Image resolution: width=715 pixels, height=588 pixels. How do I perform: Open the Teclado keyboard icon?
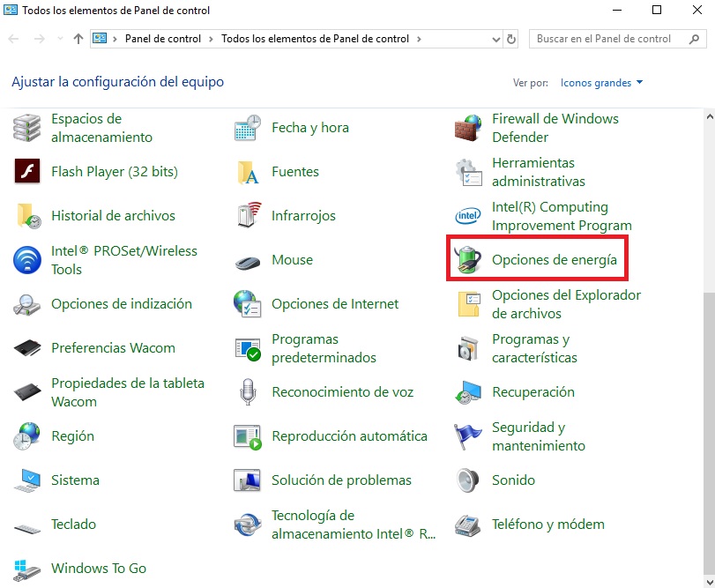(27, 529)
